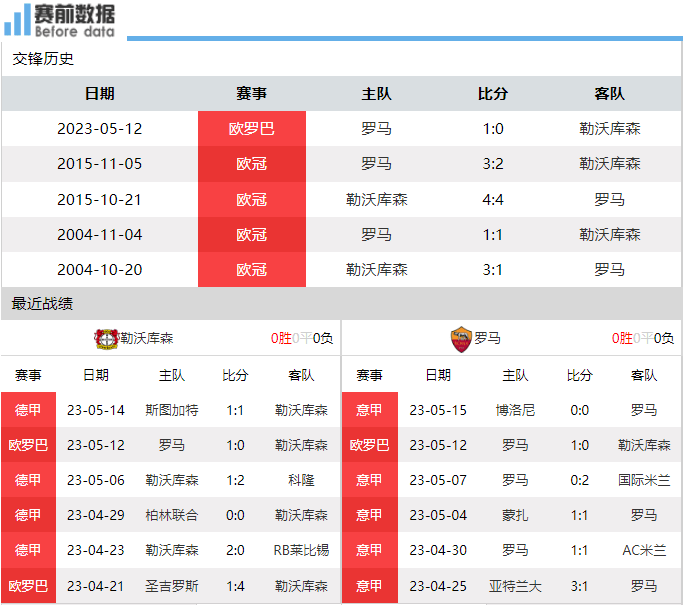Click the 德甲 cell for 23-05-06
683x605 pixels.
click(28, 480)
